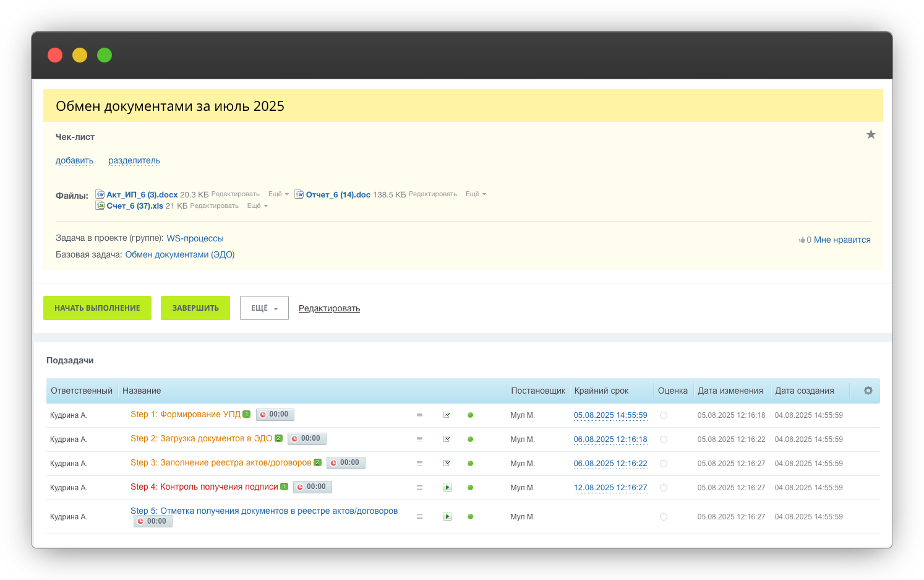The image size is (924, 580).
Task: Click НАЧАТЬ ВЫПОЛНЕНИЕ button
Action: 97,308
